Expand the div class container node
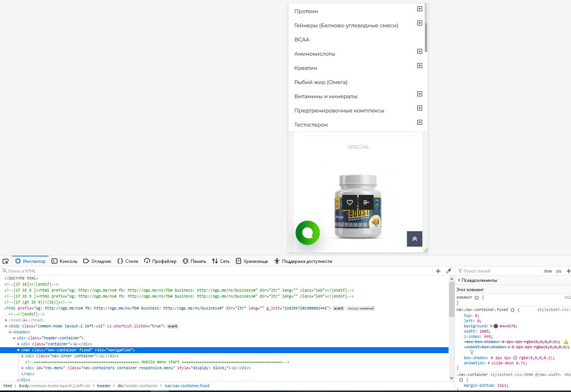Image resolution: width=571 pixels, height=392 pixels. point(18,344)
